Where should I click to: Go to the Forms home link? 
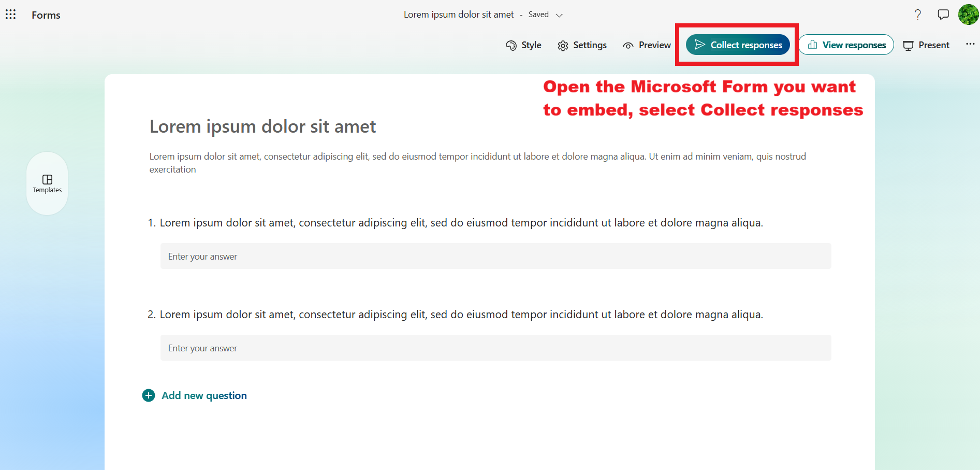46,15
